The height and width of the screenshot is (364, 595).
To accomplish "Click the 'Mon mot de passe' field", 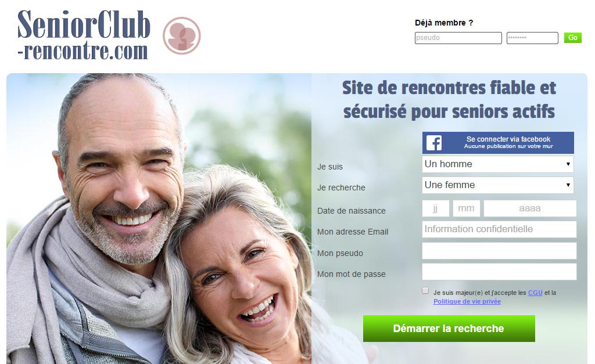I will 499,272.
